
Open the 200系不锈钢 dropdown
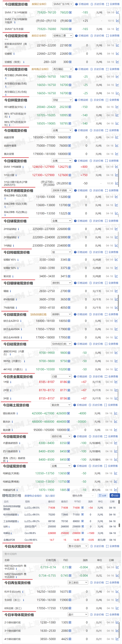pos(62,190)
